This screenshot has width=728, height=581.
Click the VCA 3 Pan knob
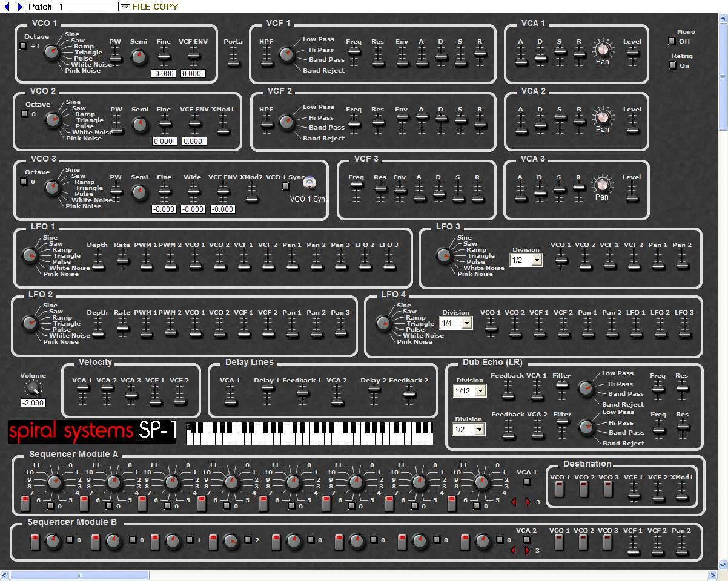click(601, 185)
